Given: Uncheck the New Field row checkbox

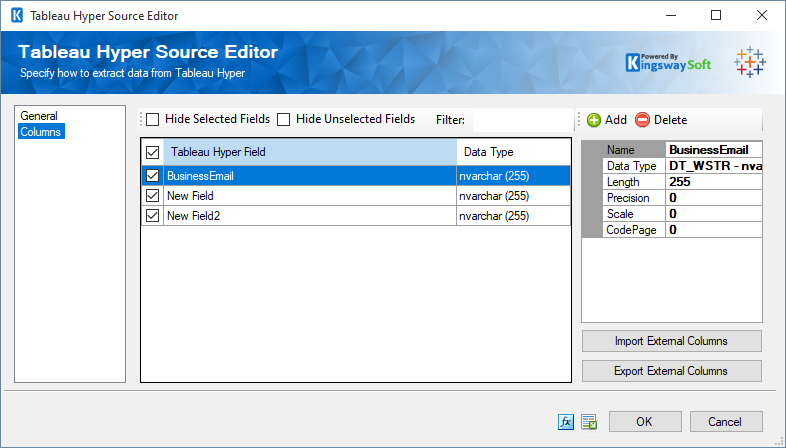Looking at the screenshot, I should (x=152, y=196).
